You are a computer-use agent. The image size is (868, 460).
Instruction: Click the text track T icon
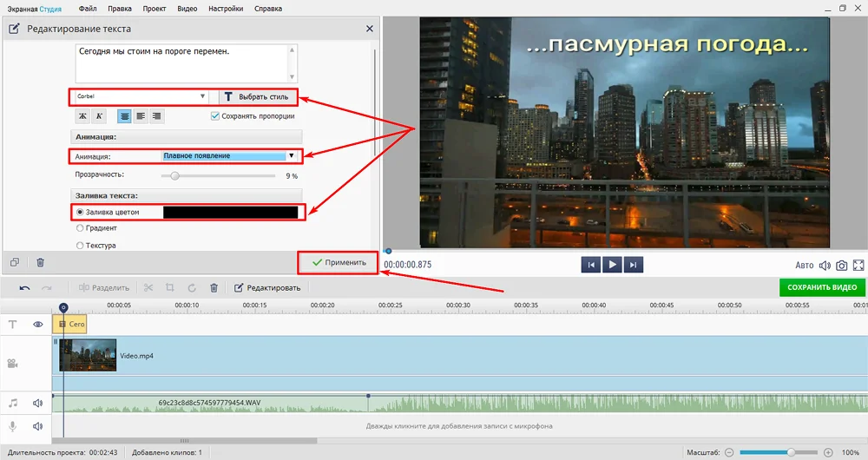[13, 325]
